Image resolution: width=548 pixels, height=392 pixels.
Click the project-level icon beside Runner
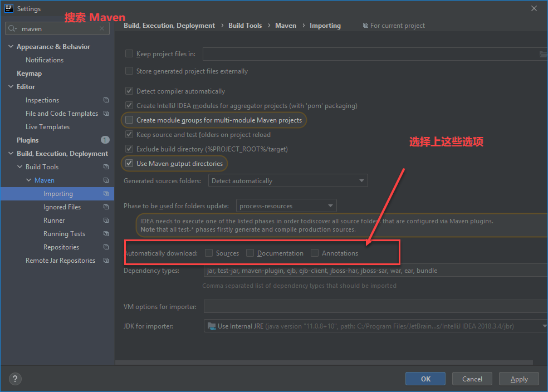(x=106, y=220)
